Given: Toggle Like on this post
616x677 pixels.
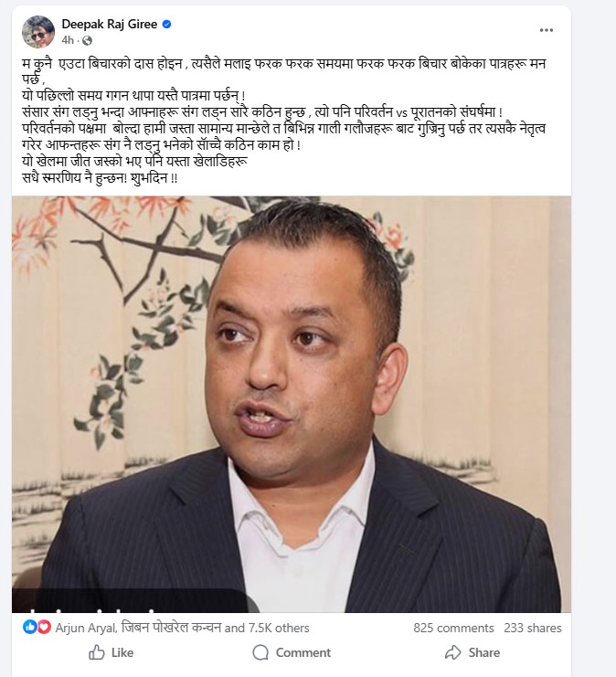Looking at the screenshot, I should 111,652.
